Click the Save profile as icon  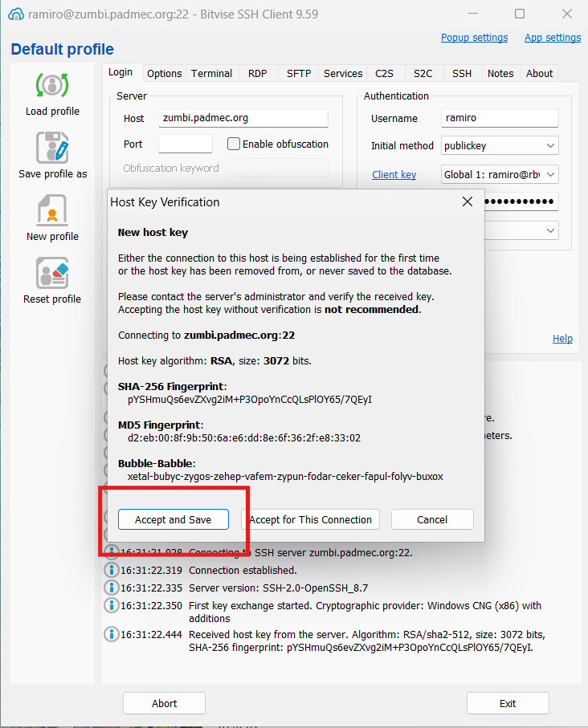point(52,148)
